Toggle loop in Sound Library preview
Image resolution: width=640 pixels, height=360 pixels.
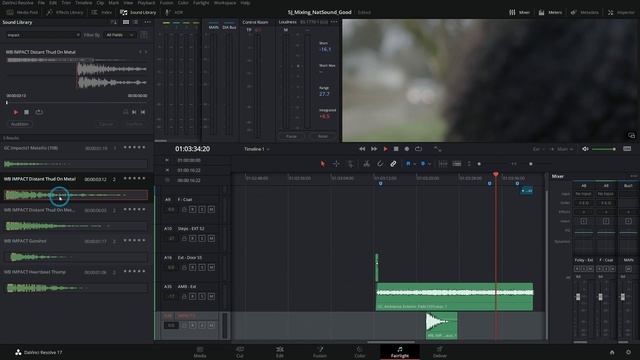39,112
